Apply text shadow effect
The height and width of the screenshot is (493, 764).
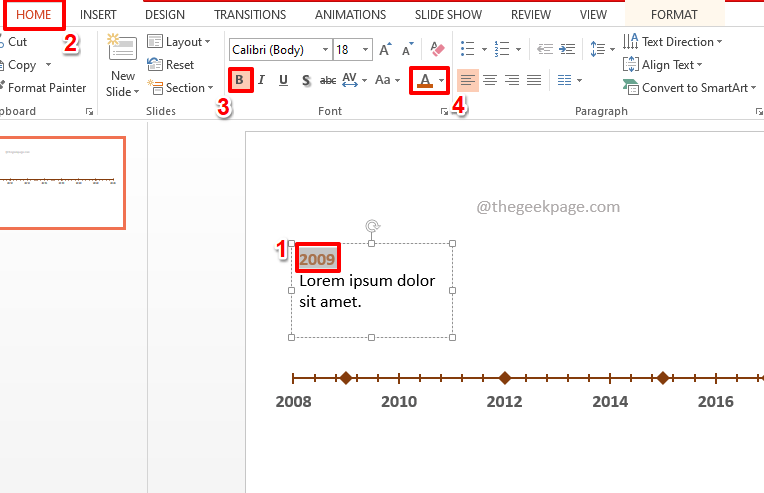click(305, 80)
